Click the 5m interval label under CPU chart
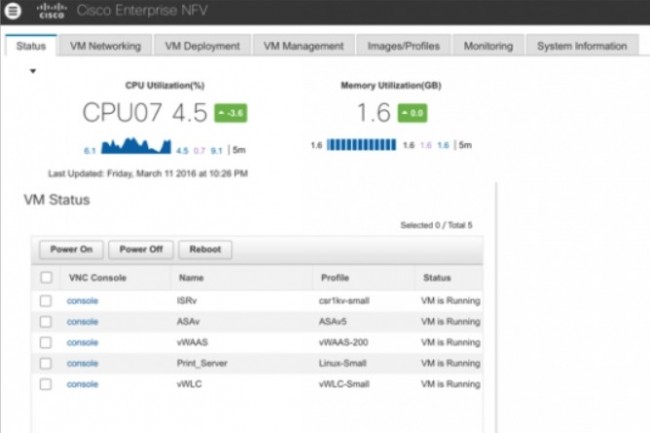Viewport: 650px width, 433px height. pos(239,150)
